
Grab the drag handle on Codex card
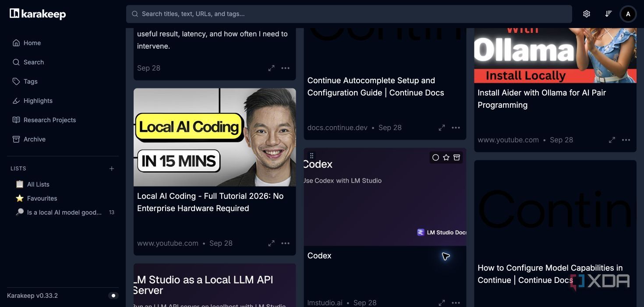311,155
